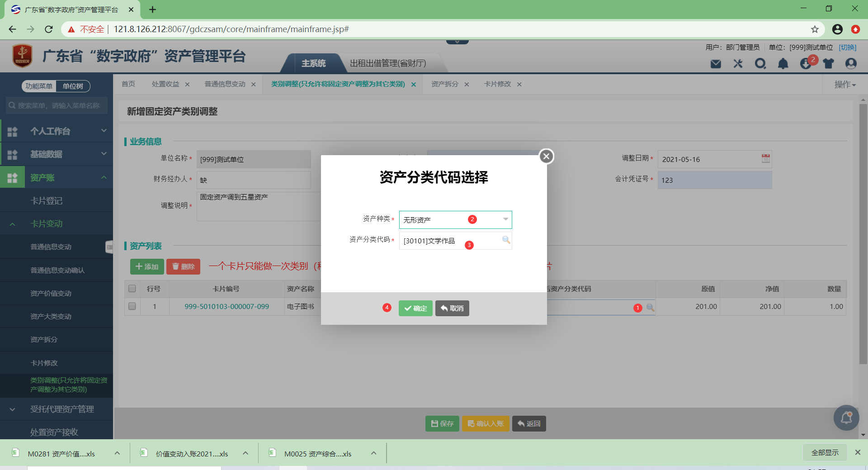This screenshot has height=470, width=868.
Task: Go to 首页 tab
Action: pyautogui.click(x=128, y=84)
